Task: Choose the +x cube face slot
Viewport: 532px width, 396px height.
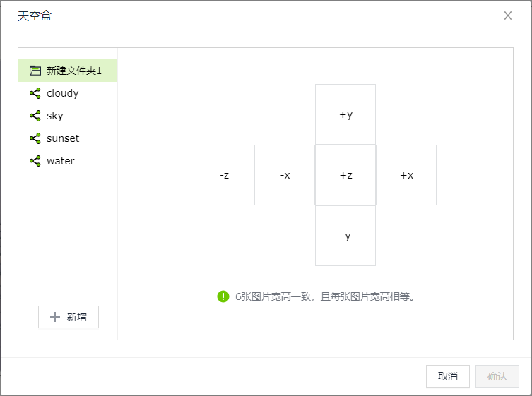Action: click(406, 175)
